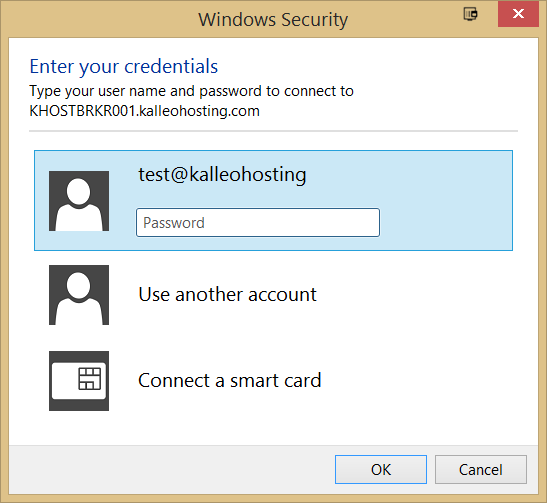Click the Type your user name instruction text
Screen dimensions: 547x503
(192, 91)
